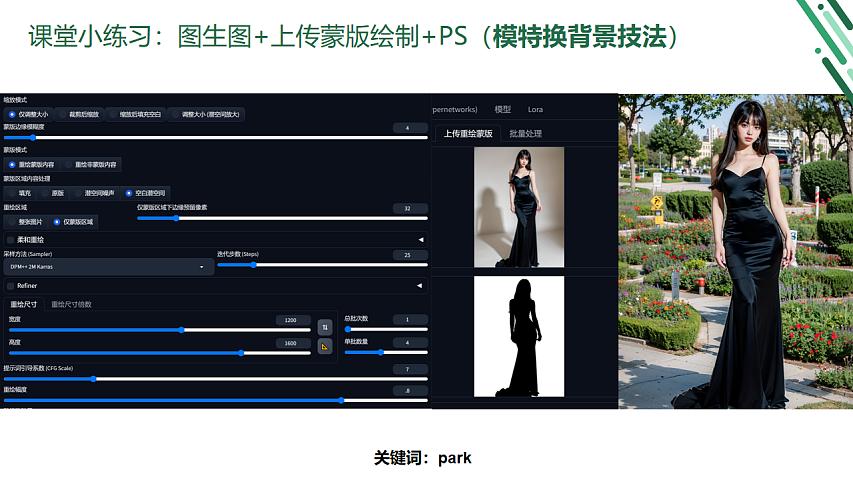Image resolution: width=853 pixels, height=480 pixels.
Task: Adjust the 宽度 width slider
Action: 160,330
